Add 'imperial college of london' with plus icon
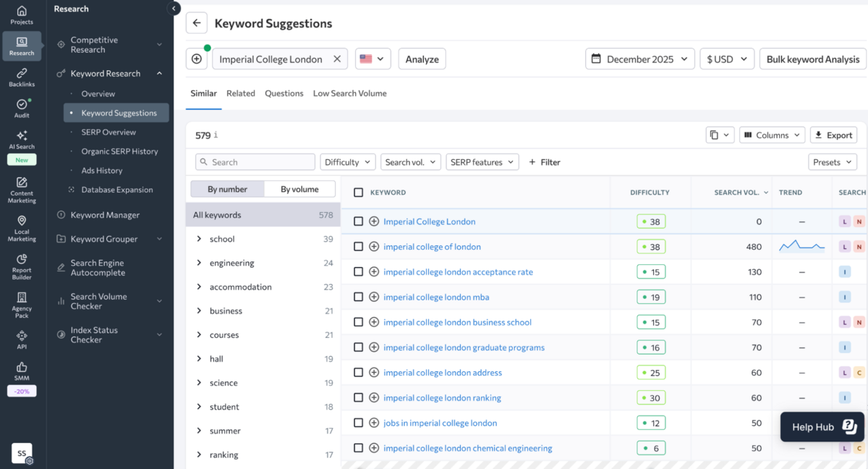The height and width of the screenshot is (469, 868). tap(374, 247)
